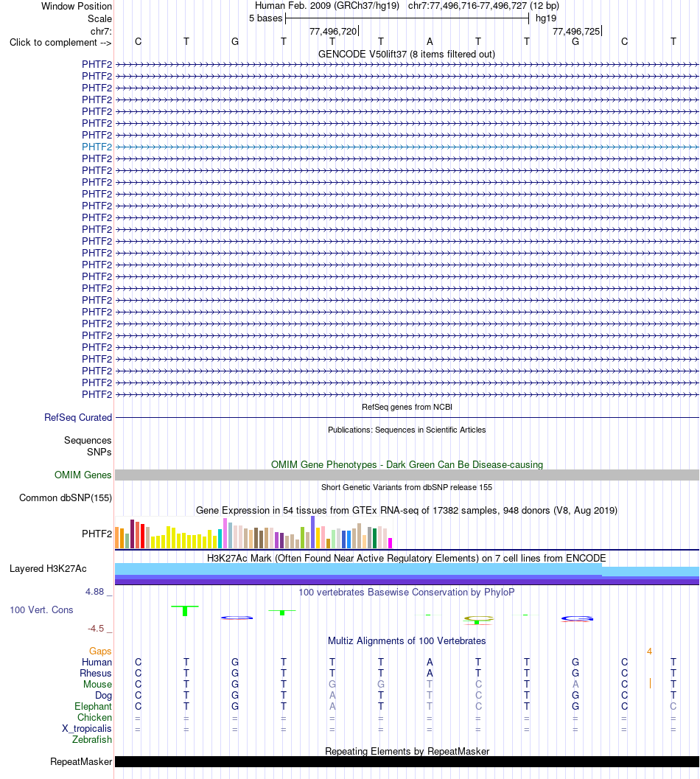
Task: Click the 'Layered H3K27Ac' track label
Action: tap(48, 569)
